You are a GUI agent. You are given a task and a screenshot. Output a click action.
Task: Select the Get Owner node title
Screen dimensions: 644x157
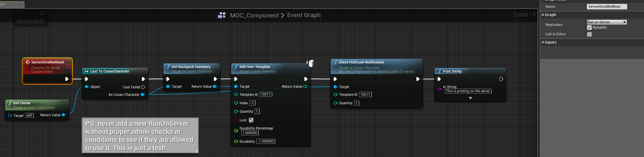[22, 103]
